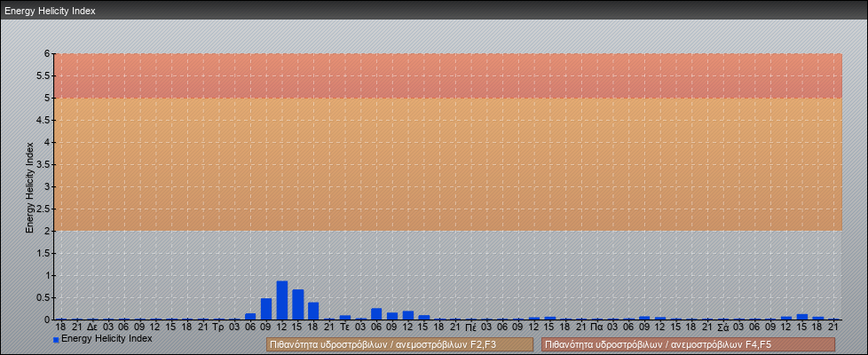Click the Τρ day label on the time axis
This screenshot has width=868, height=355.
coord(218,327)
